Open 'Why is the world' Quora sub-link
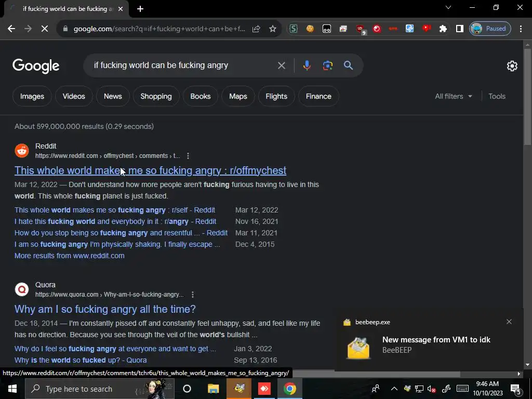 pyautogui.click(x=81, y=361)
